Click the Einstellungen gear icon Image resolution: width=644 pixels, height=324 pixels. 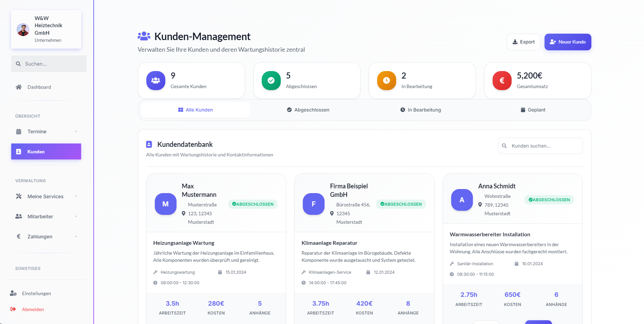(14, 293)
